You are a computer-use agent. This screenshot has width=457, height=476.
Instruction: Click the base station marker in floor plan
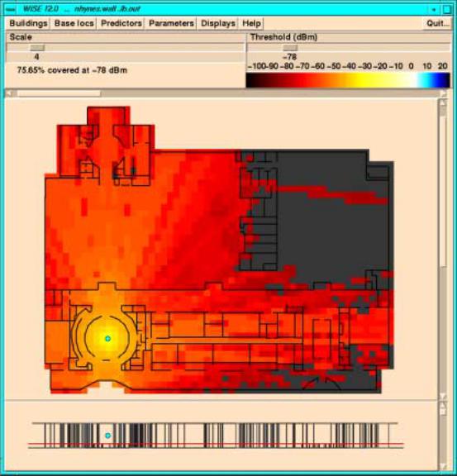click(x=107, y=339)
